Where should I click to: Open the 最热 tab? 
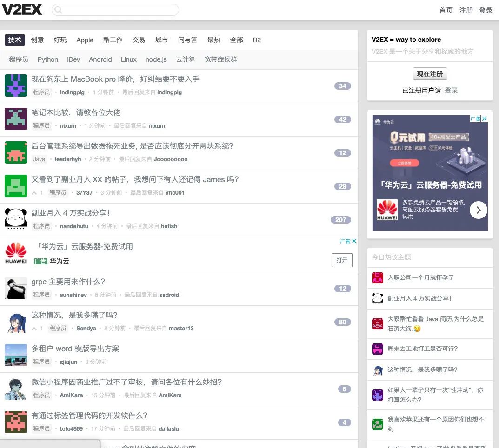click(x=214, y=40)
